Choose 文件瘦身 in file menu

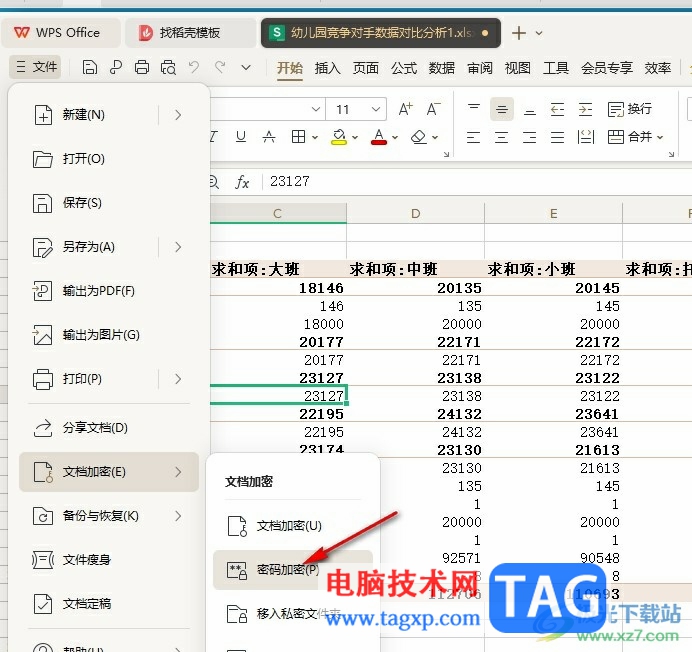(x=109, y=560)
